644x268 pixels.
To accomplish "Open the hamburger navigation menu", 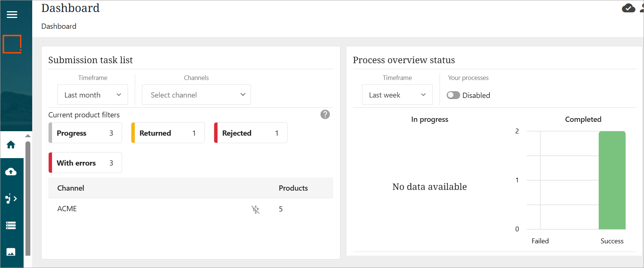I will click(x=12, y=15).
